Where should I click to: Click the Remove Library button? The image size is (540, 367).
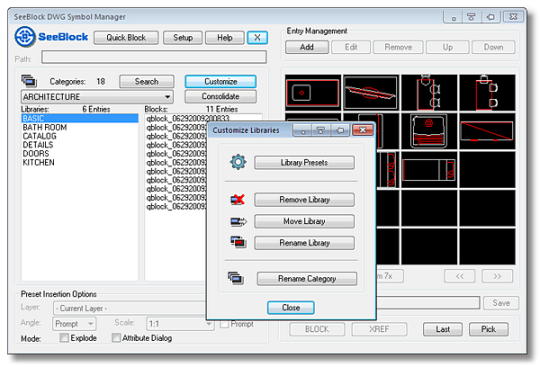tap(304, 200)
